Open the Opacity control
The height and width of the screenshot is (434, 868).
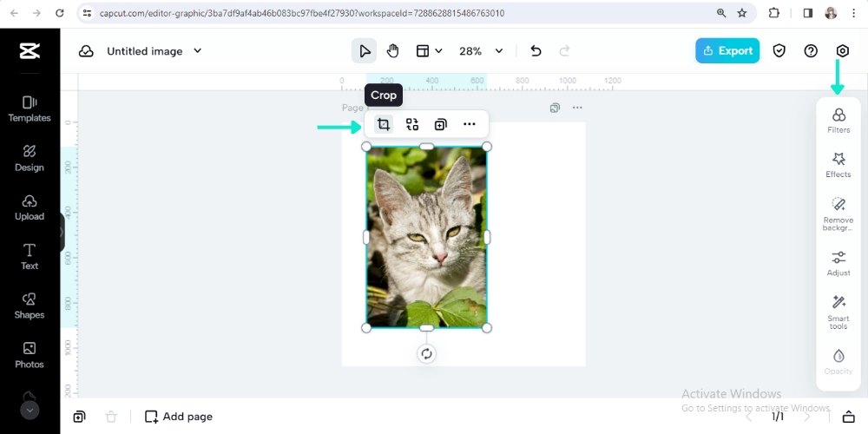(838, 362)
